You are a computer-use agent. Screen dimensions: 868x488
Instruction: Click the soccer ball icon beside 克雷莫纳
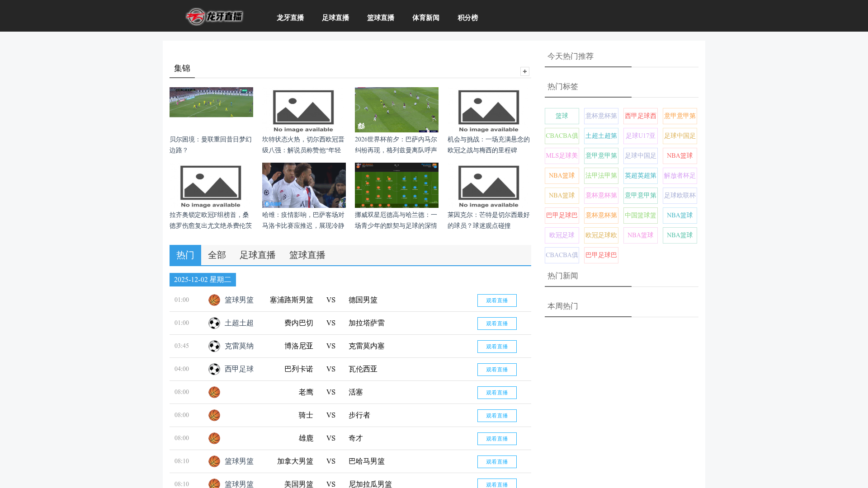coord(214,346)
